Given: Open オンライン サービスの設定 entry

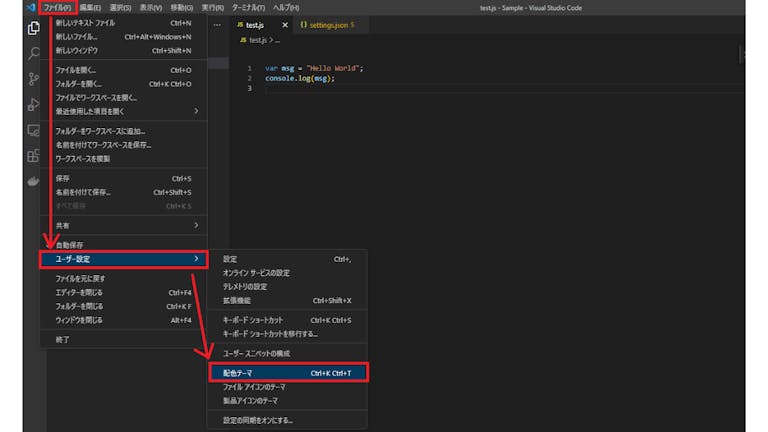Looking at the screenshot, I should (x=288, y=273).
